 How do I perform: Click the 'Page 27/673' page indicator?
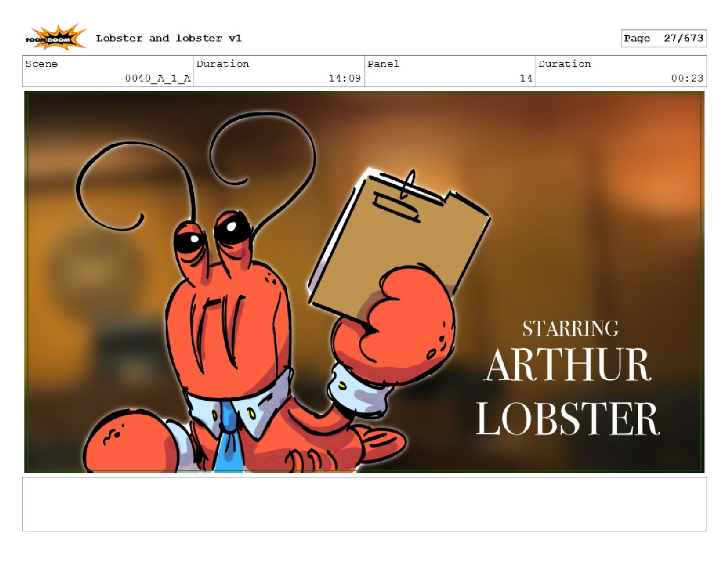click(x=664, y=38)
